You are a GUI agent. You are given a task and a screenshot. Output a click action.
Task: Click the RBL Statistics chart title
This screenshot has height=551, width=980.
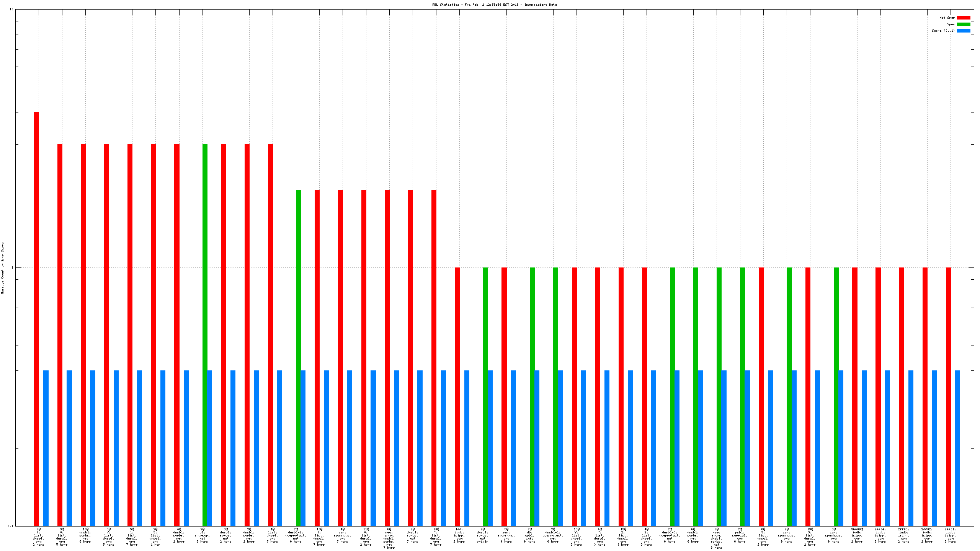(x=494, y=5)
